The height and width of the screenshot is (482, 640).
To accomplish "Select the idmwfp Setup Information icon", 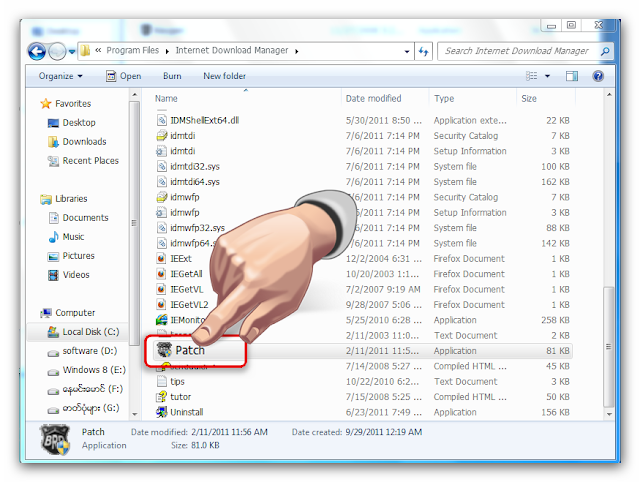I will coord(161,213).
